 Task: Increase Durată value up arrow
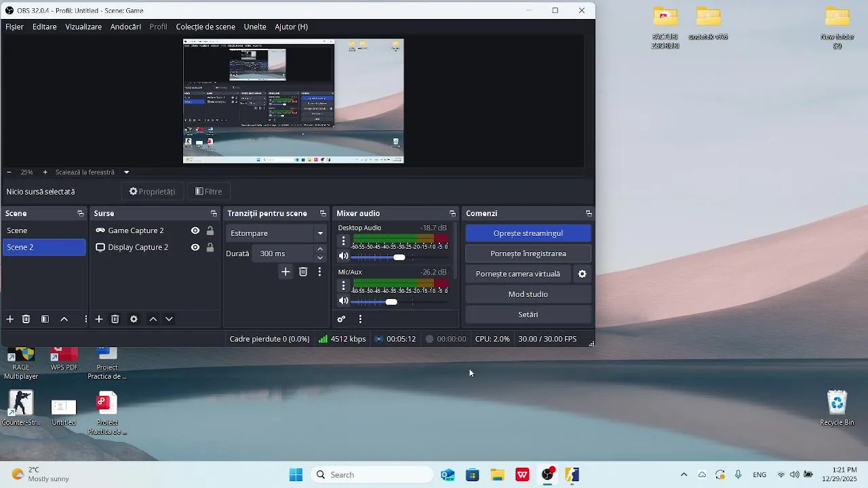point(320,249)
